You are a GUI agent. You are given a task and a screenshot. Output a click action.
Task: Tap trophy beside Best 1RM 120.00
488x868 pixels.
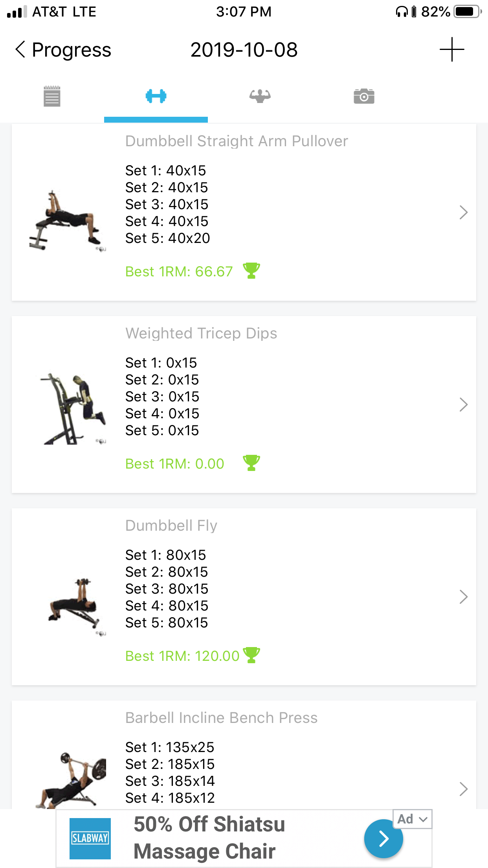251,655
